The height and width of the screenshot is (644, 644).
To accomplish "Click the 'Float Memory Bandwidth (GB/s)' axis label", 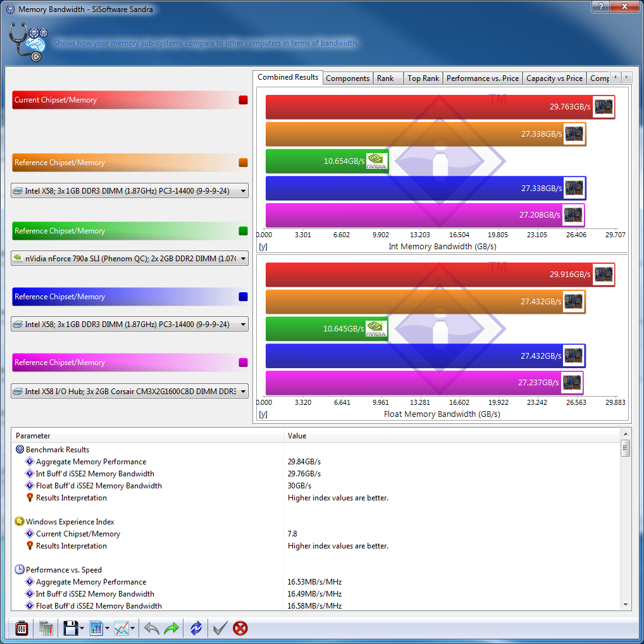I will [442, 414].
